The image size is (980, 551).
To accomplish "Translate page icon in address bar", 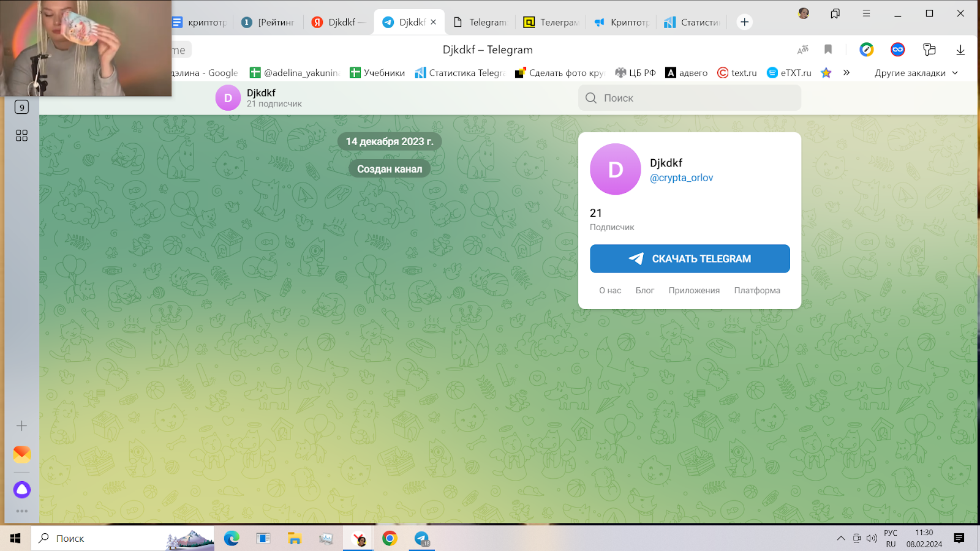I will (x=803, y=50).
